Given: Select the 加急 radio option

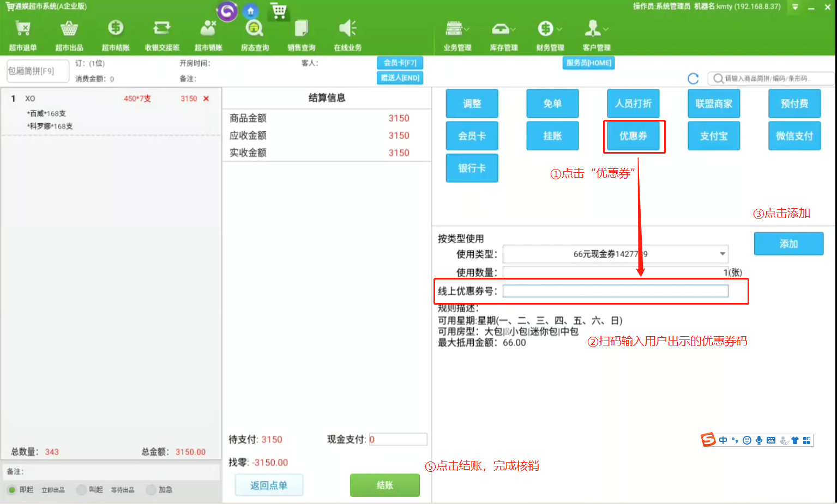Looking at the screenshot, I should coord(151,490).
